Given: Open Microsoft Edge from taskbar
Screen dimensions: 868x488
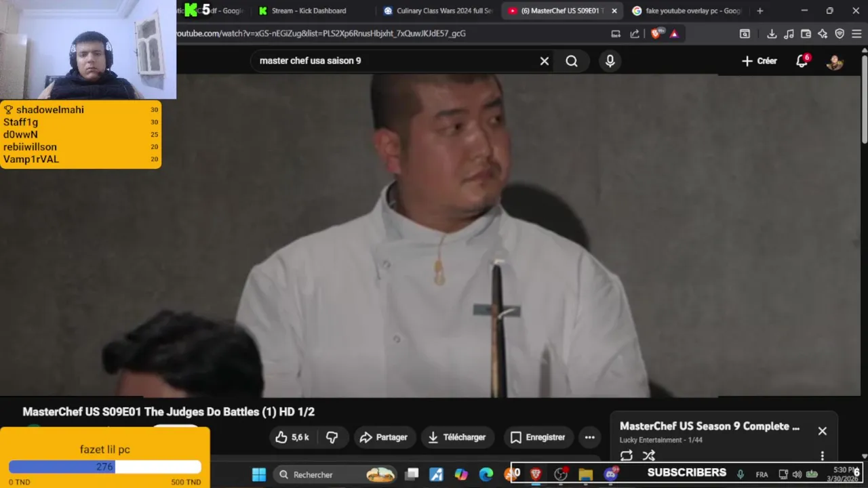Looking at the screenshot, I should [486, 474].
